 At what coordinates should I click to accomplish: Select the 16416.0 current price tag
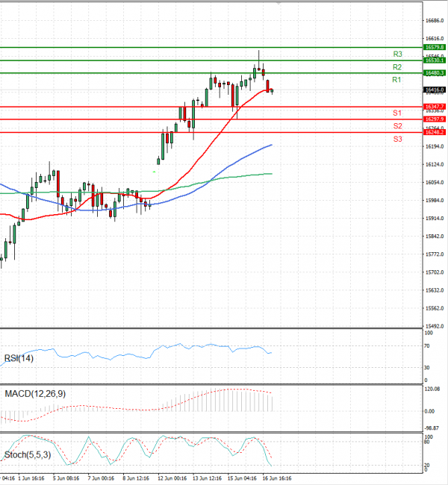435,90
